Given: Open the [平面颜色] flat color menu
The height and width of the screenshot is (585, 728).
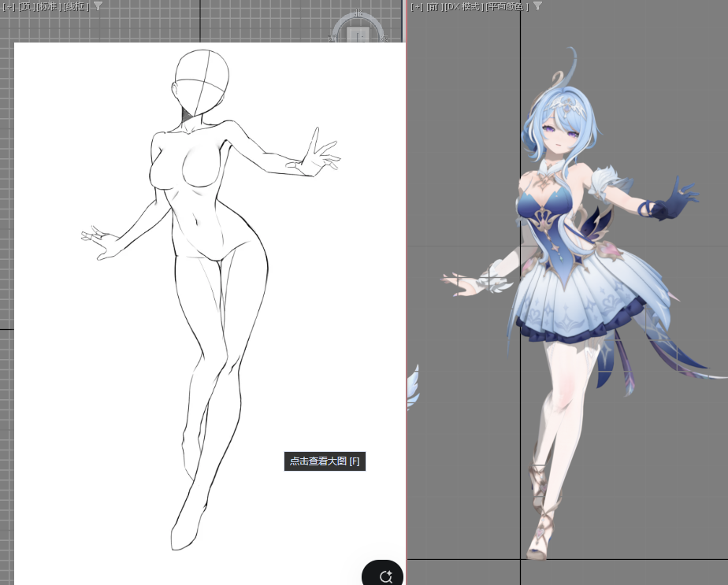Looking at the screenshot, I should click(x=507, y=6).
